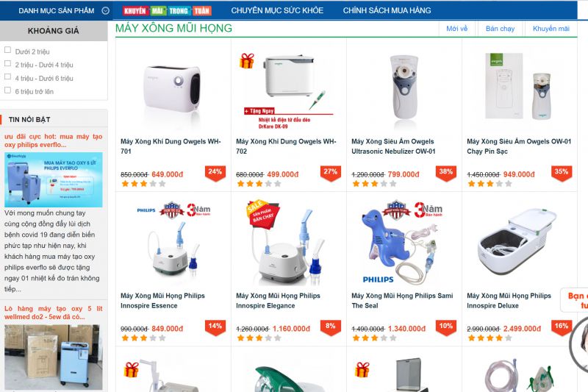
Task: Tick the 2 triệu - Dưới 4 triệu checkbox
Action: click(x=7, y=63)
